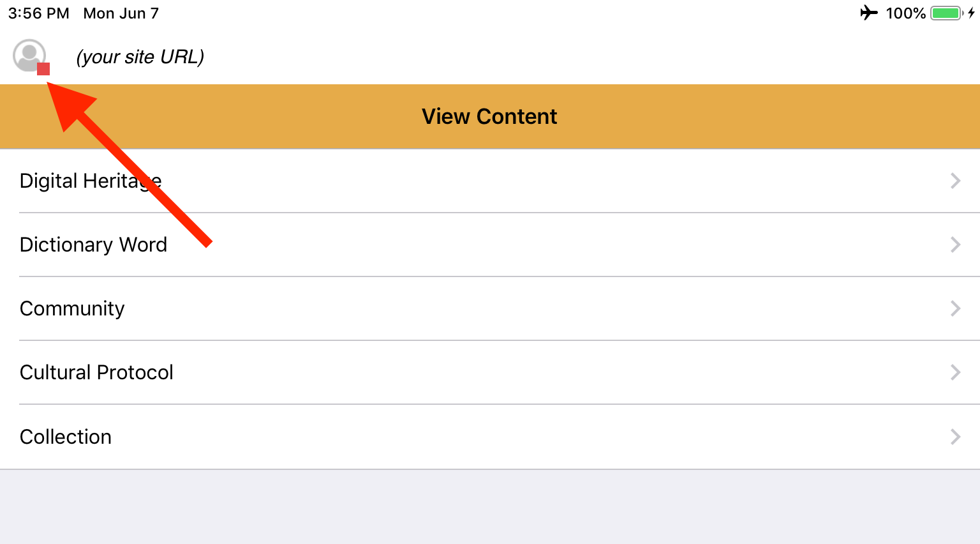Click the charging bolt icon
Screen dimensions: 980x544
[971, 13]
